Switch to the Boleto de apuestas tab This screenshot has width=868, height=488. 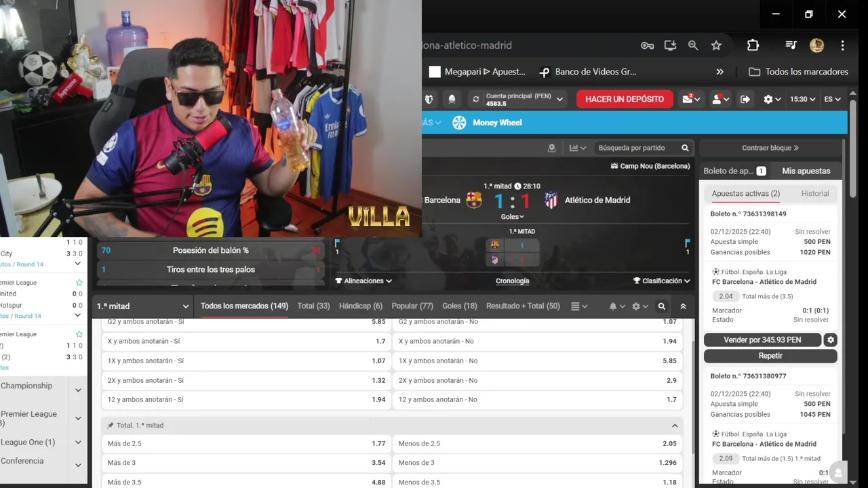coord(734,171)
